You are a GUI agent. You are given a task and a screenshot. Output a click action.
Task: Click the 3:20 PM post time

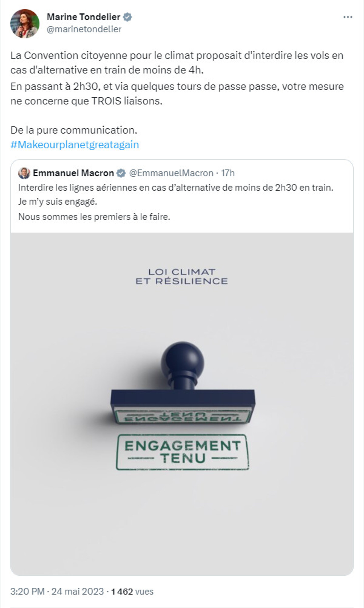click(27, 592)
